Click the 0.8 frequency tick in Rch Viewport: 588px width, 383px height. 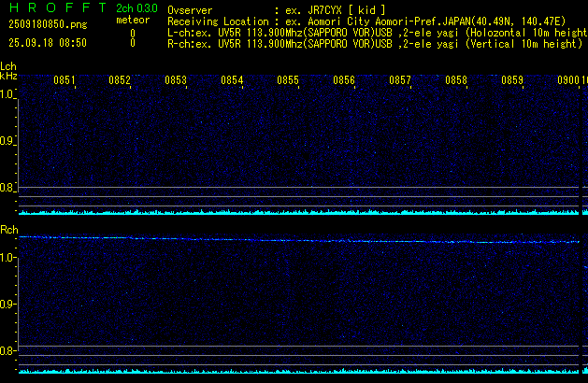8,351
